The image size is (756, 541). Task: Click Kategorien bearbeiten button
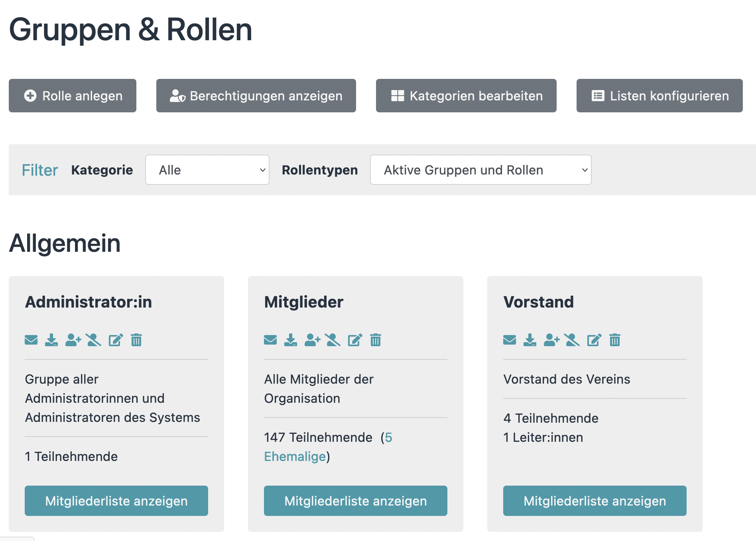(466, 96)
